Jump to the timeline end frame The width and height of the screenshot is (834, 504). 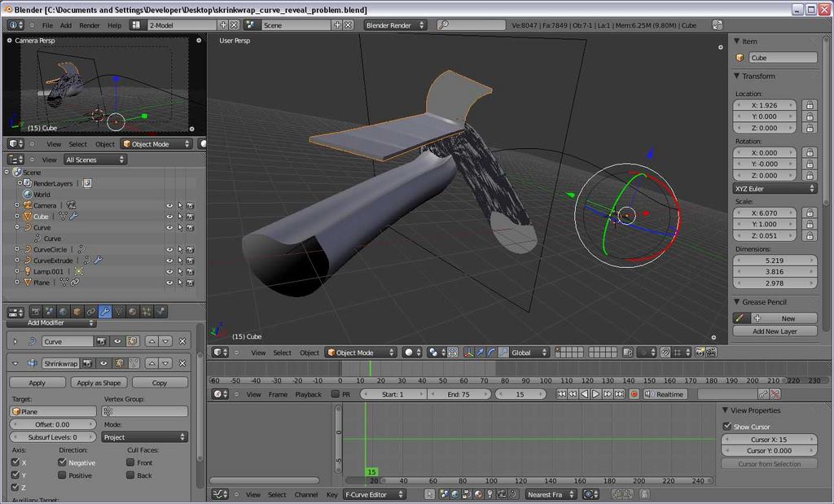click(619, 394)
